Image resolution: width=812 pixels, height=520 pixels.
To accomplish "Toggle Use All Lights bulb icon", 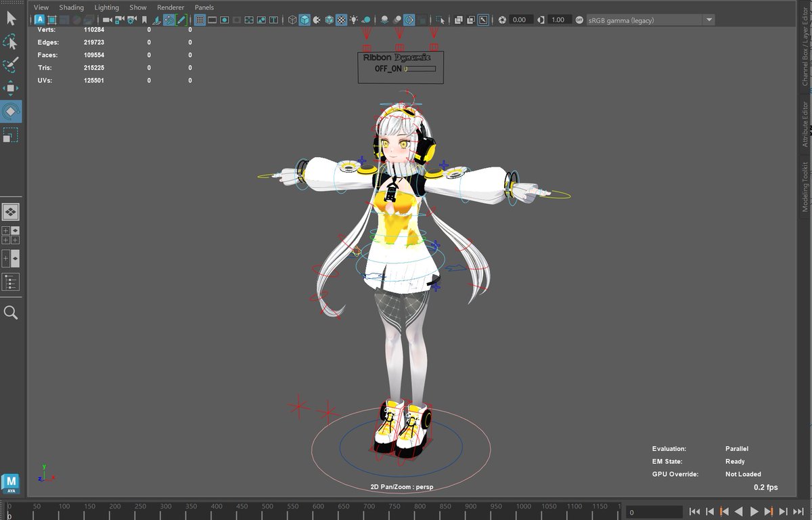I will point(353,20).
